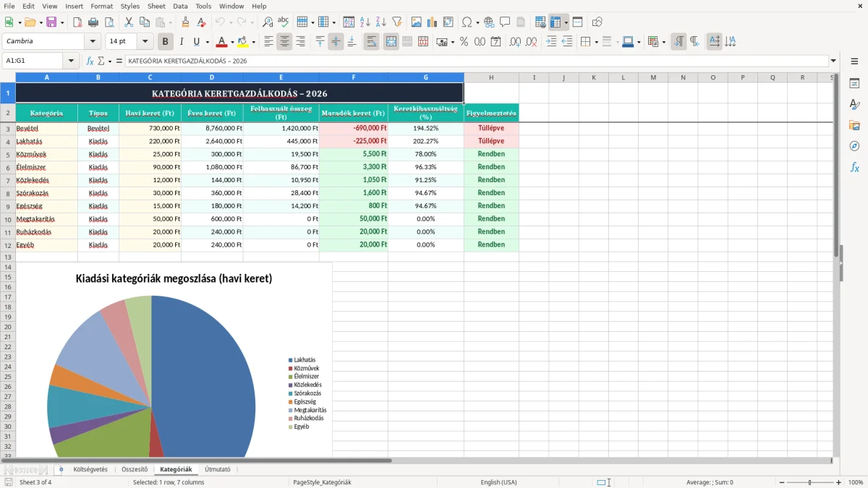Image resolution: width=868 pixels, height=488 pixels.
Task: Click the AutoFilter funnel icon
Action: (397, 22)
